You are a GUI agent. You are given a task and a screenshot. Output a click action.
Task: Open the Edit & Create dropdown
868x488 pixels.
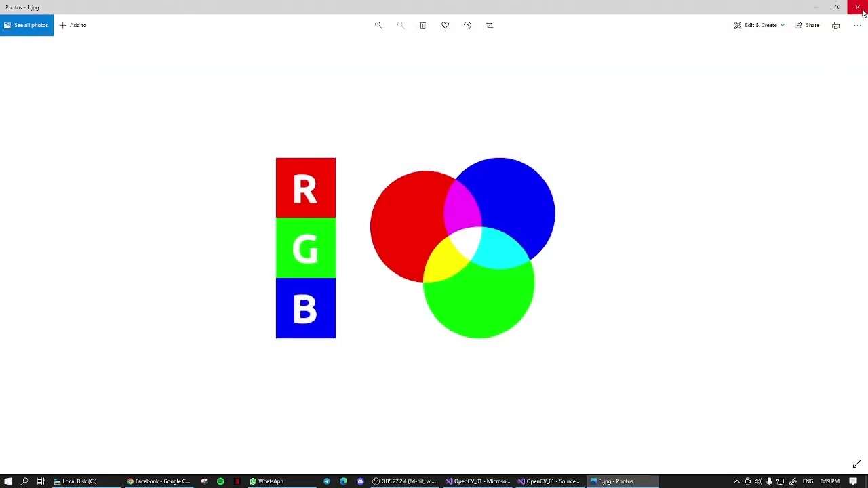759,25
